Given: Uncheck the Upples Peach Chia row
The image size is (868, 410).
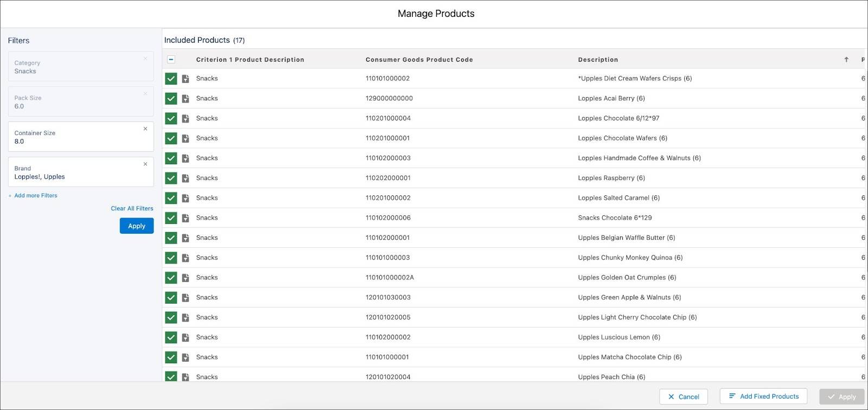Looking at the screenshot, I should click(x=171, y=376).
